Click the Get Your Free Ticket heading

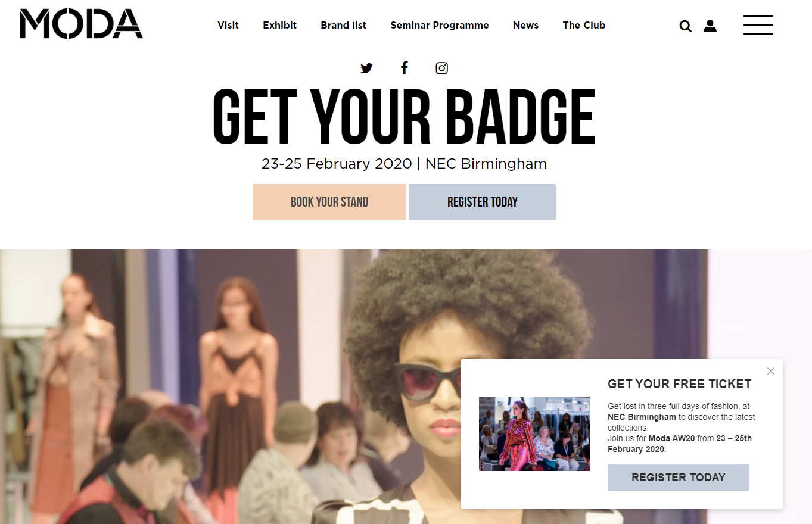point(680,384)
